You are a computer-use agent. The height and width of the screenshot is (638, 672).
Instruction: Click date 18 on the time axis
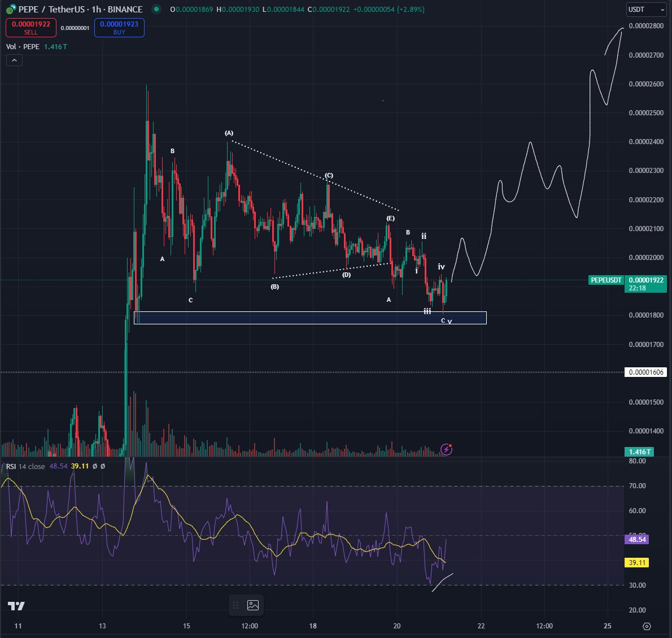pyautogui.click(x=313, y=626)
